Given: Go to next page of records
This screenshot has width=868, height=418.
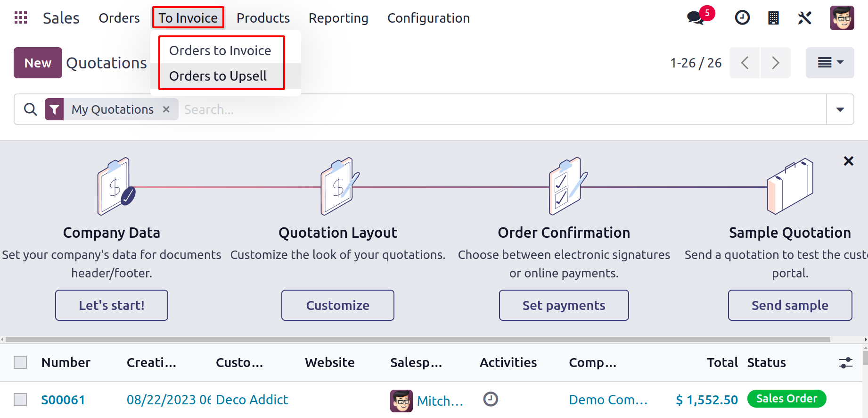Looking at the screenshot, I should (x=775, y=63).
